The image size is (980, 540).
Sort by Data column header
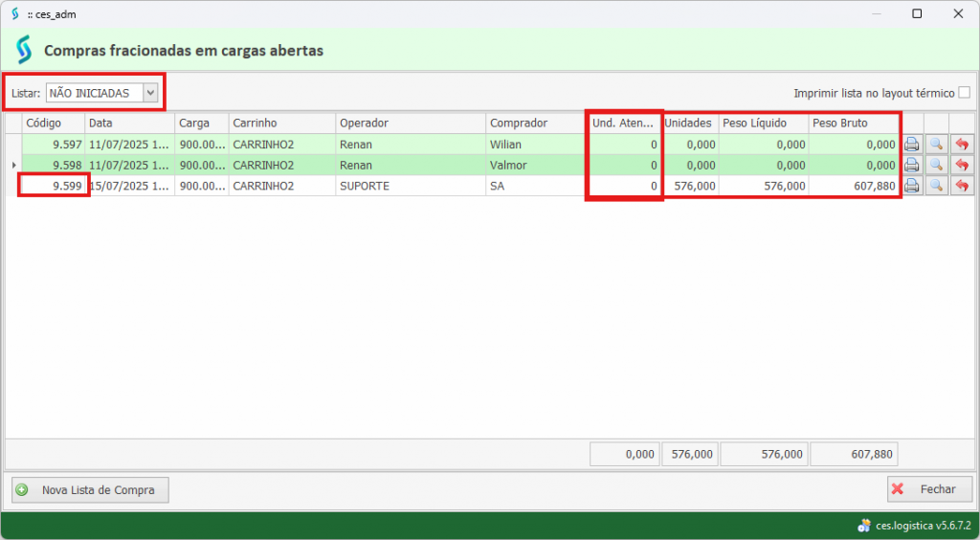[x=130, y=124]
